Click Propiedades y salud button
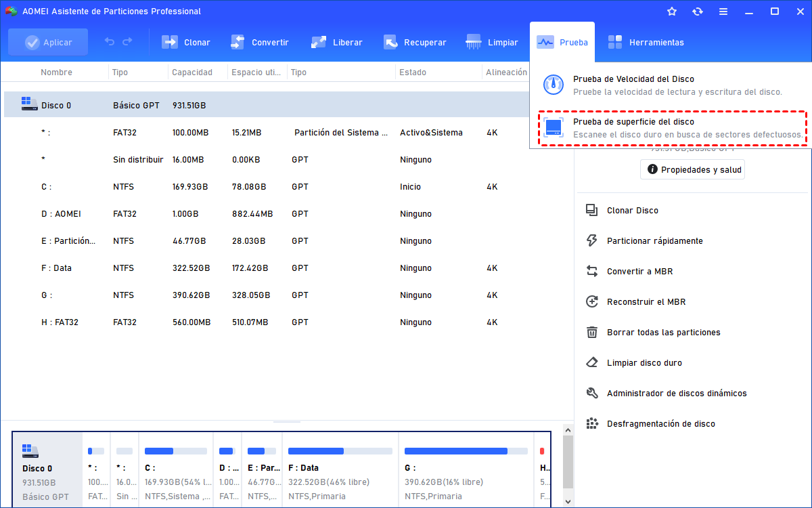The width and height of the screenshot is (812, 508). (x=692, y=169)
